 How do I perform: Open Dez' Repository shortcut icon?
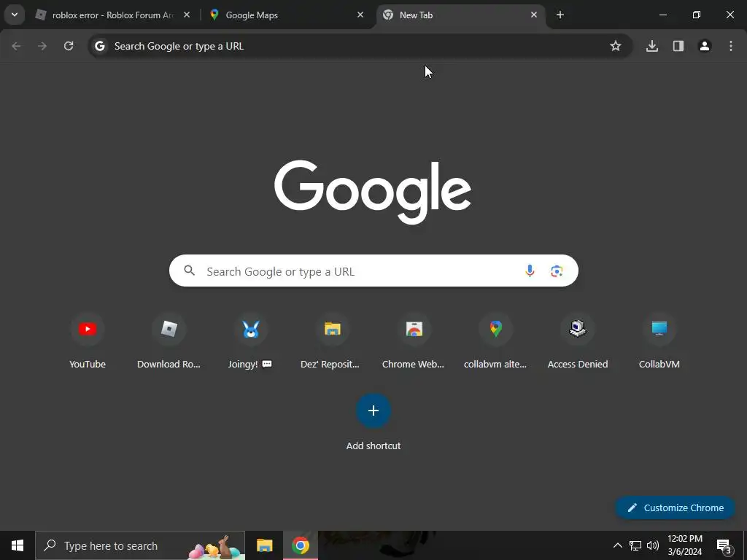pos(332,329)
